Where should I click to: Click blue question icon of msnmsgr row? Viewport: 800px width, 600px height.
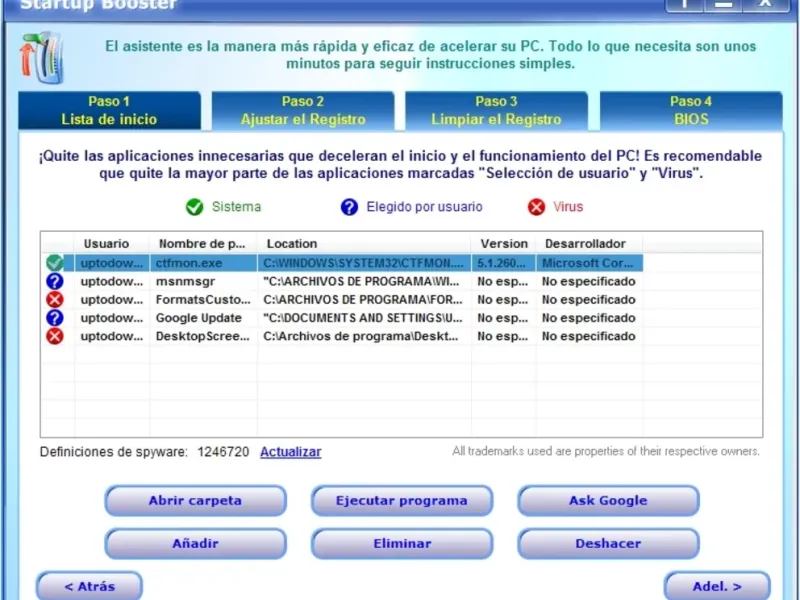(55, 281)
